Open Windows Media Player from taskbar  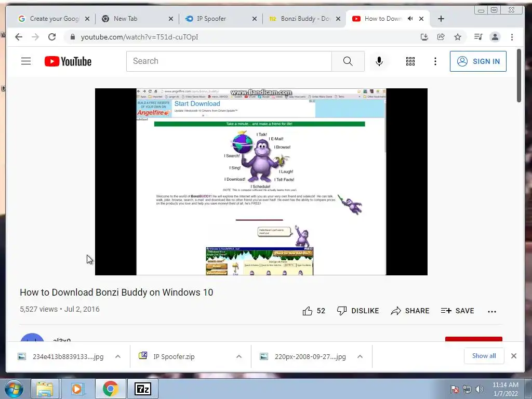(x=77, y=389)
